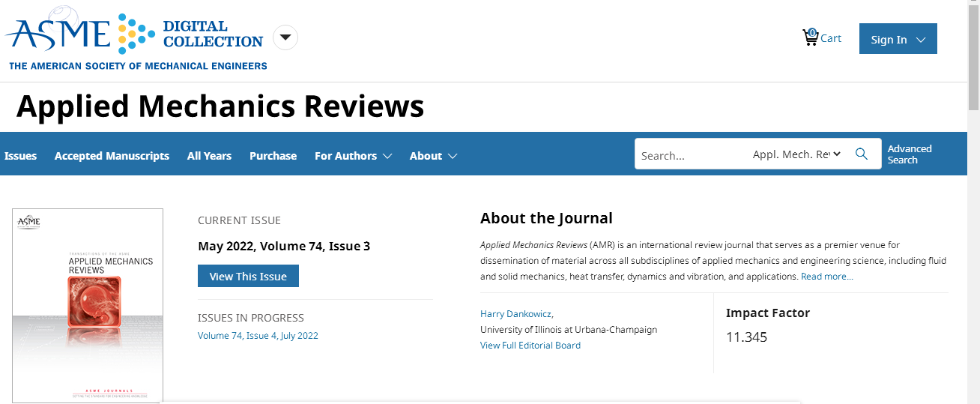Click the Impact Factor value 11.345
This screenshot has height=404, width=980.
746,337
